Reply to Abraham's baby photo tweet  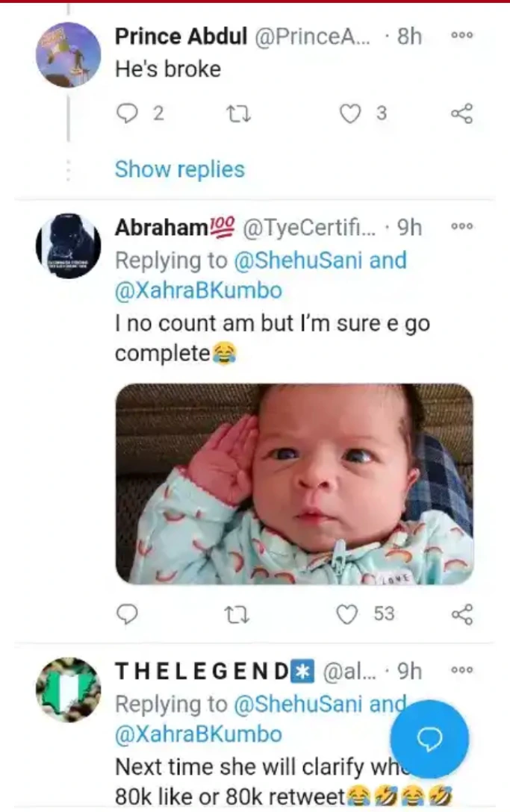pyautogui.click(x=128, y=613)
